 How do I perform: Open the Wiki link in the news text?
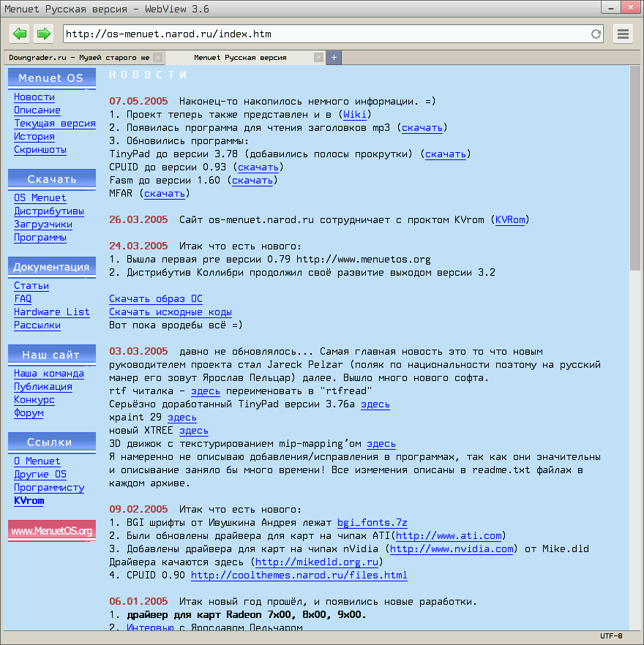pyautogui.click(x=355, y=114)
